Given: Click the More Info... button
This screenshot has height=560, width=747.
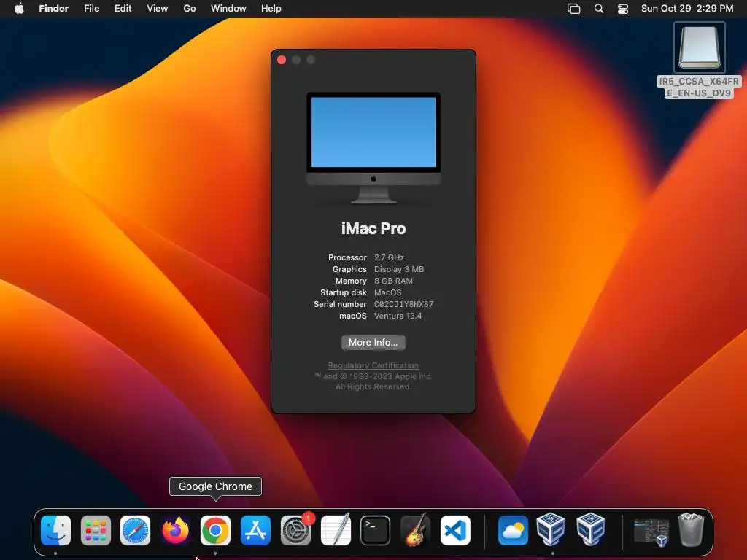Looking at the screenshot, I should pos(373,343).
